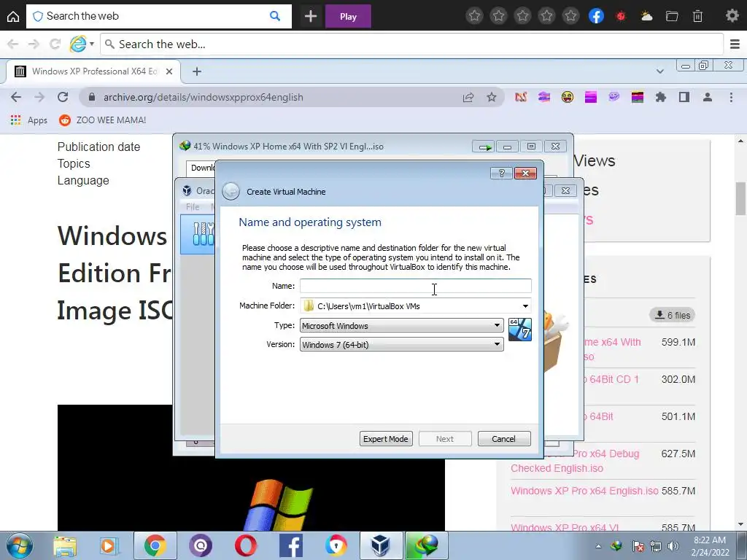
Task: Click the trash can icon in the top bar
Action: [x=697, y=16]
